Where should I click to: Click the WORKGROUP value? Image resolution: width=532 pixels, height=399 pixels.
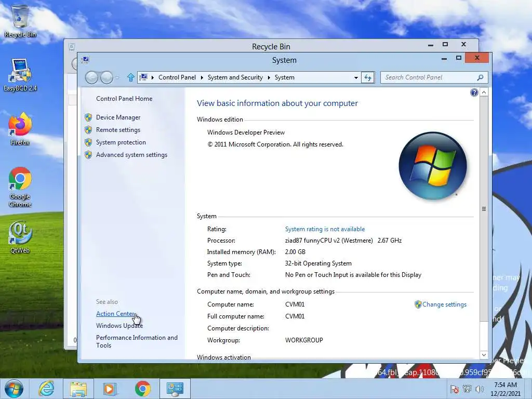(304, 340)
